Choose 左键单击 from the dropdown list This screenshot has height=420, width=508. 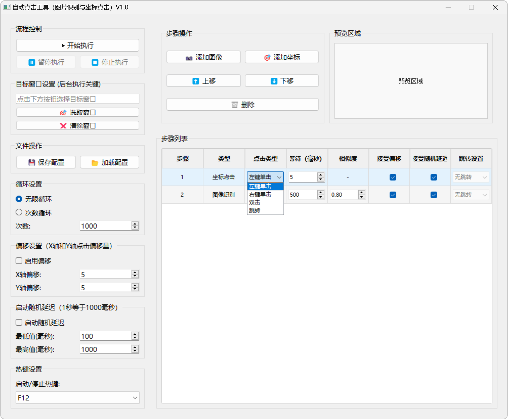[265, 186]
